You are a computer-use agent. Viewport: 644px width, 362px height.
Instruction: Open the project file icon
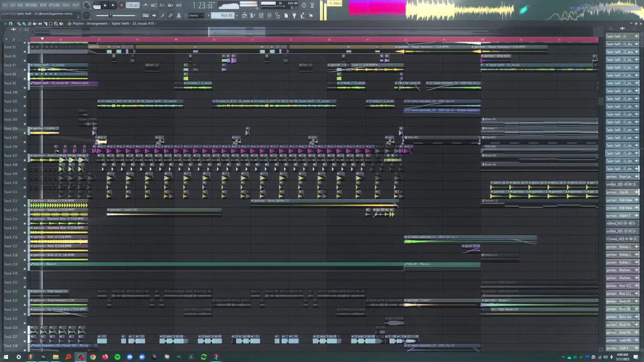(x=286, y=16)
